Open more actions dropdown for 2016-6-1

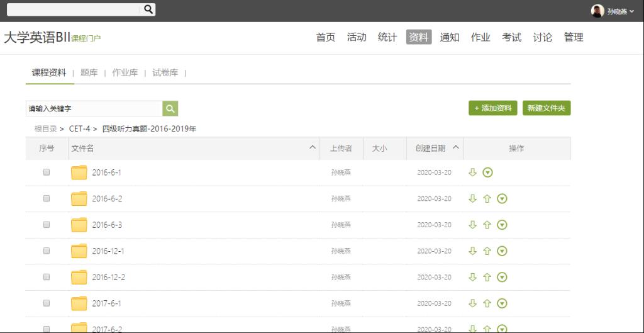(x=487, y=172)
